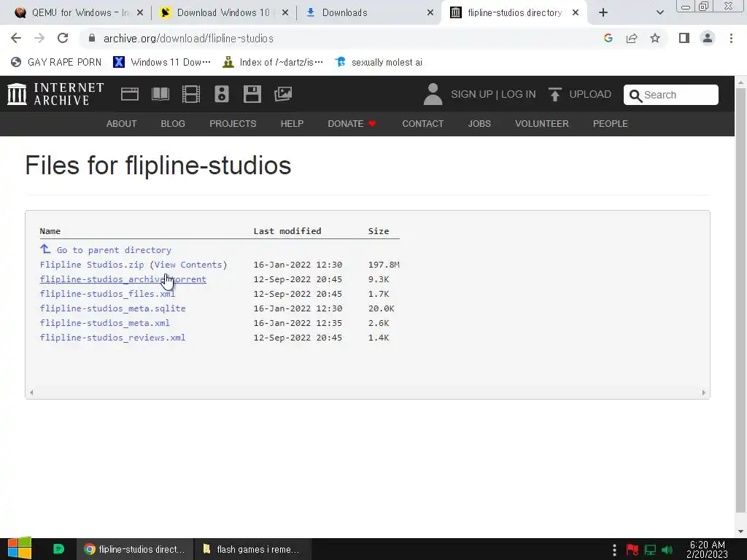
Task: Open the Web archive icon in header
Action: [130, 94]
